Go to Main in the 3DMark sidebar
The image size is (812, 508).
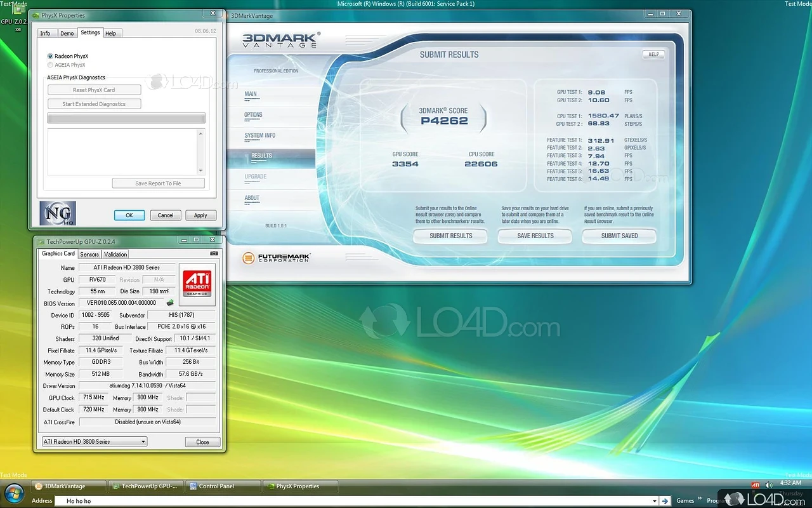(251, 94)
